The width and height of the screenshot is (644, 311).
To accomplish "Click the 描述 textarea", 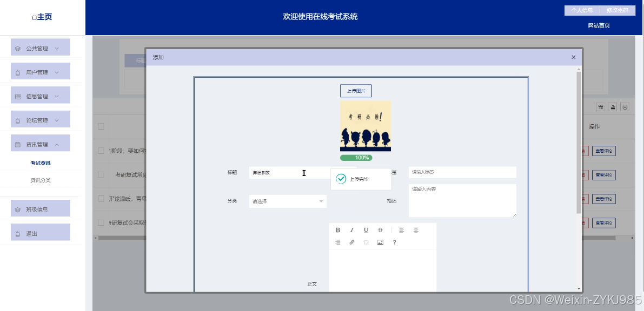I will coord(462,201).
